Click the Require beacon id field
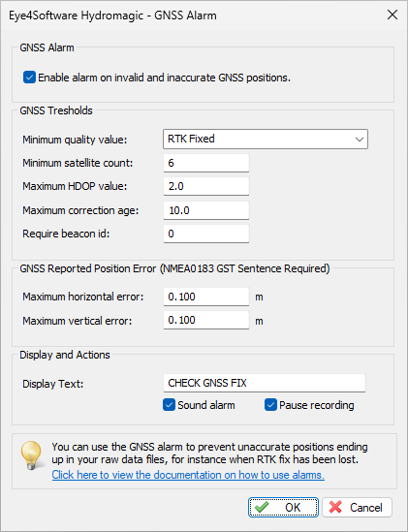The height and width of the screenshot is (532, 408). 206,234
